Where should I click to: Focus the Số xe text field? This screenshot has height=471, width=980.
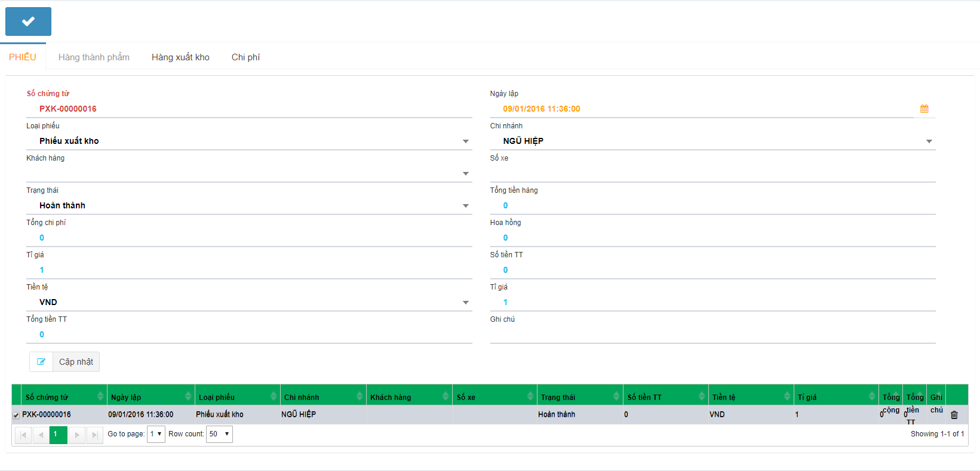coord(712,173)
